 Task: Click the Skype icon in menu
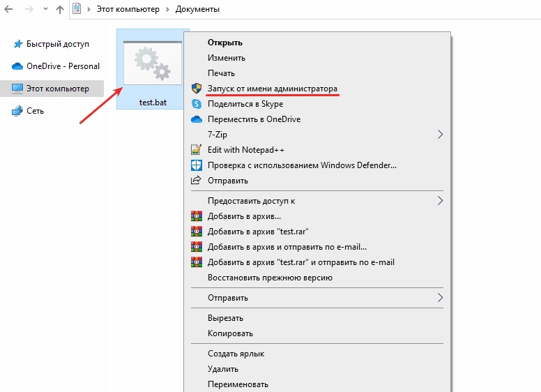coord(197,104)
